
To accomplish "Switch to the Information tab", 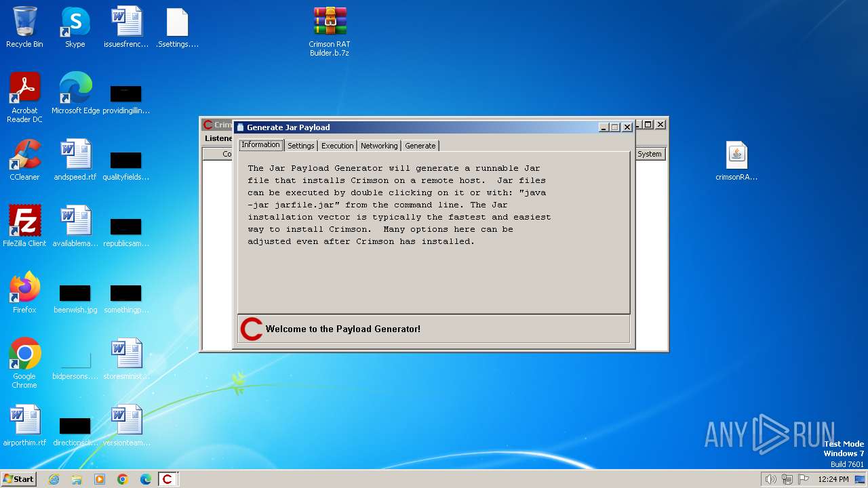I will pos(260,145).
